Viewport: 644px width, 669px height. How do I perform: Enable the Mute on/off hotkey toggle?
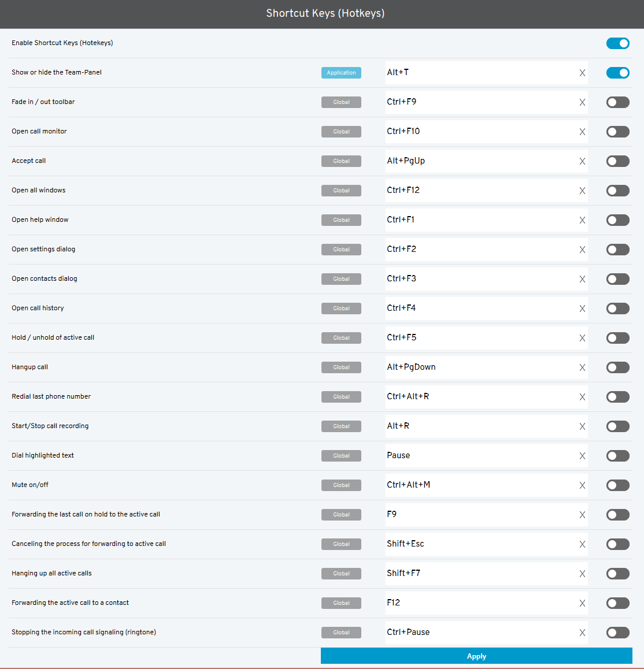click(617, 485)
